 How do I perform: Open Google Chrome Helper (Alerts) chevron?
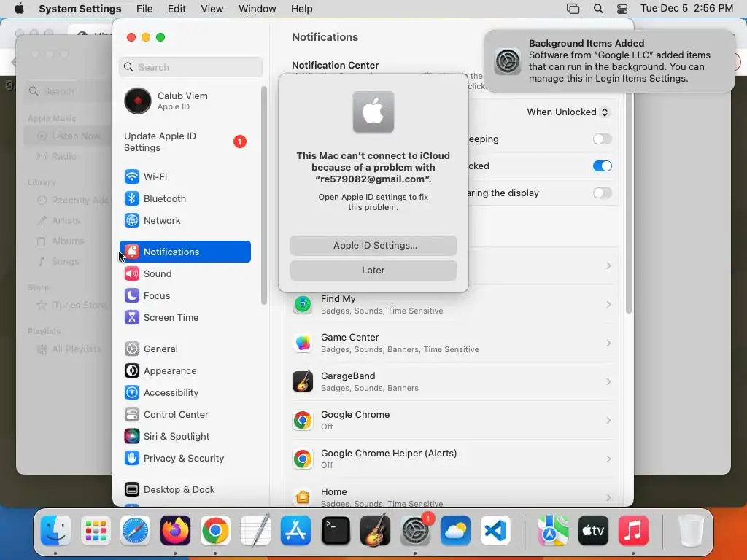click(x=608, y=459)
